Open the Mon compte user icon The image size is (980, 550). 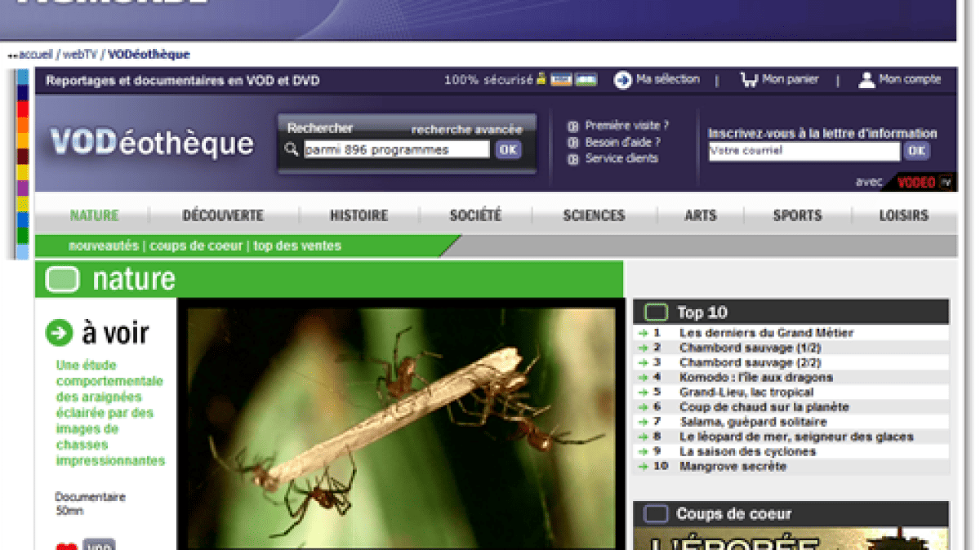[866, 80]
